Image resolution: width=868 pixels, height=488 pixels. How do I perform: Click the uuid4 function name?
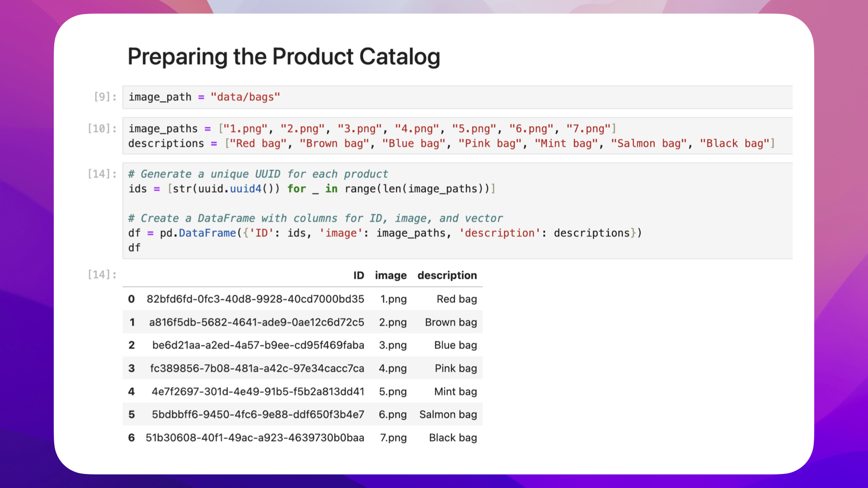245,189
